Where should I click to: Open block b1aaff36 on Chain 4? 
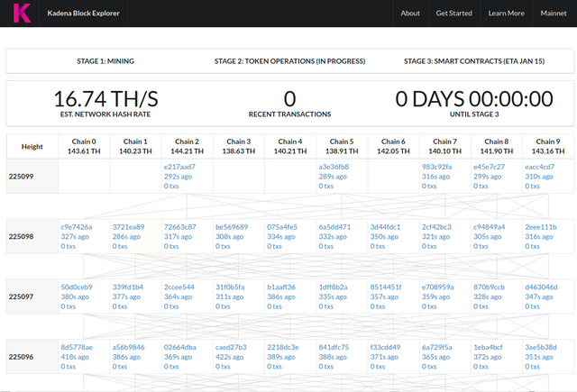(281, 287)
